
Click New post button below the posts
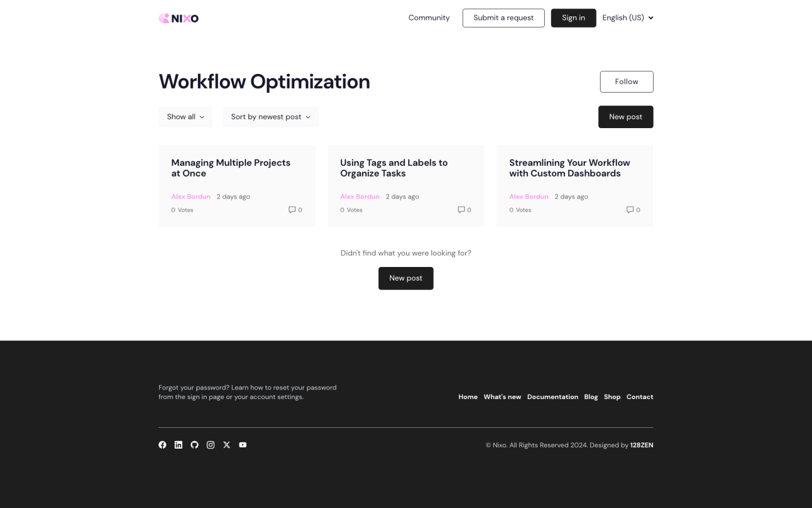(405, 278)
